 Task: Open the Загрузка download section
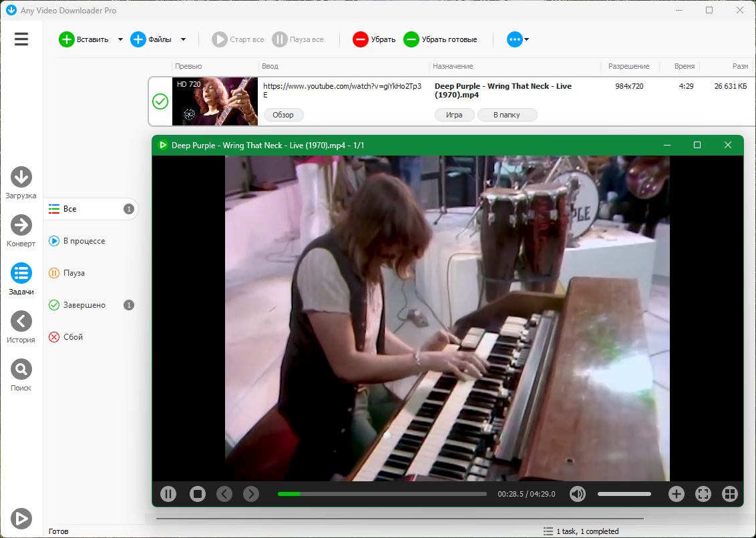click(x=21, y=183)
